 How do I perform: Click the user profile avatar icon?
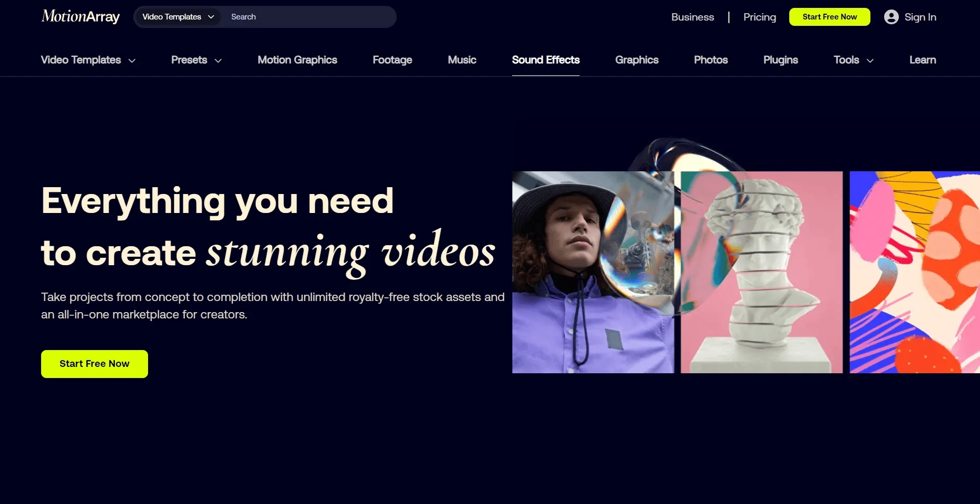click(891, 17)
